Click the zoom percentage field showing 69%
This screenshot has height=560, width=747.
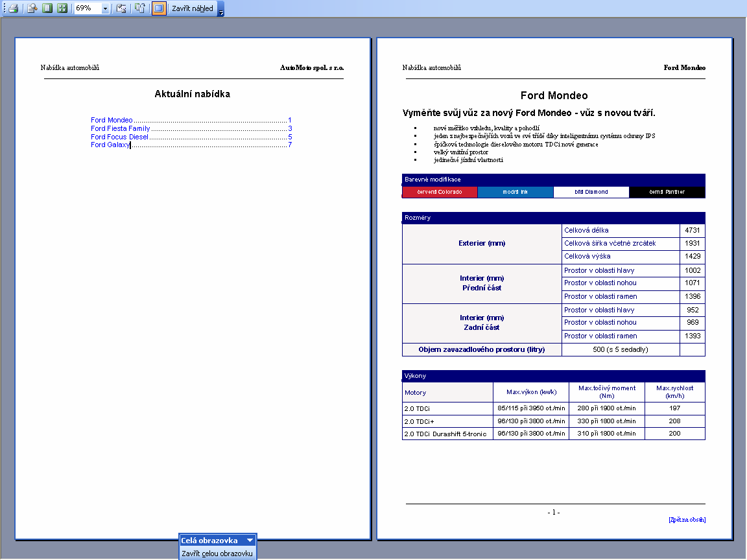[x=88, y=8]
